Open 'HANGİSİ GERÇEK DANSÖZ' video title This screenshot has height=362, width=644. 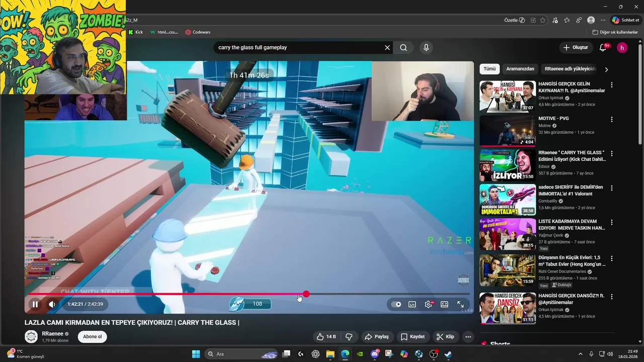point(572,299)
